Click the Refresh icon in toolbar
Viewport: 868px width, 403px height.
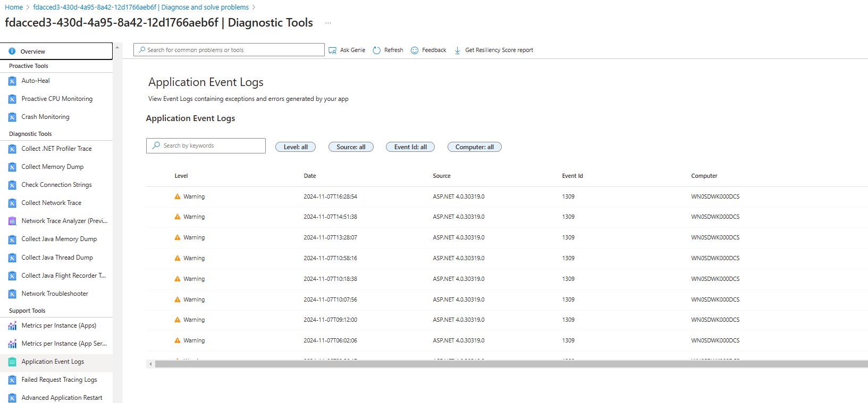[377, 50]
